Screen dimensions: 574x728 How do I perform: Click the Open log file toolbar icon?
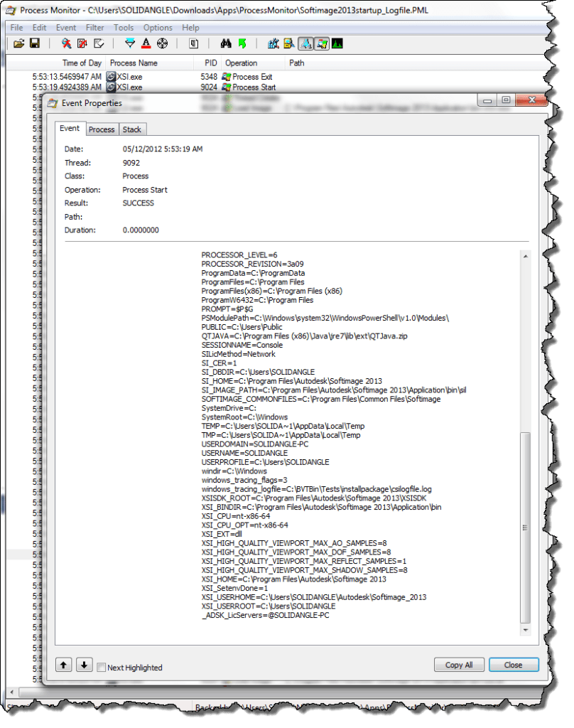(19, 44)
